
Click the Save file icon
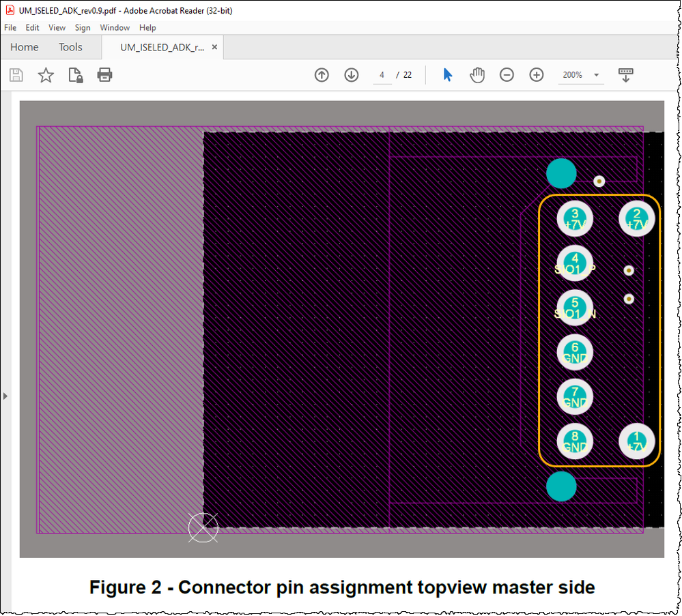point(16,75)
